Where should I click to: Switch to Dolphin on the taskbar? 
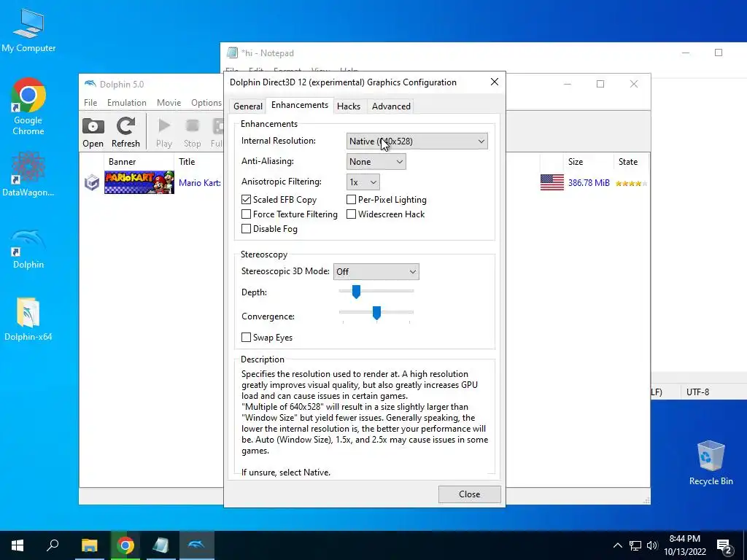[196, 545]
